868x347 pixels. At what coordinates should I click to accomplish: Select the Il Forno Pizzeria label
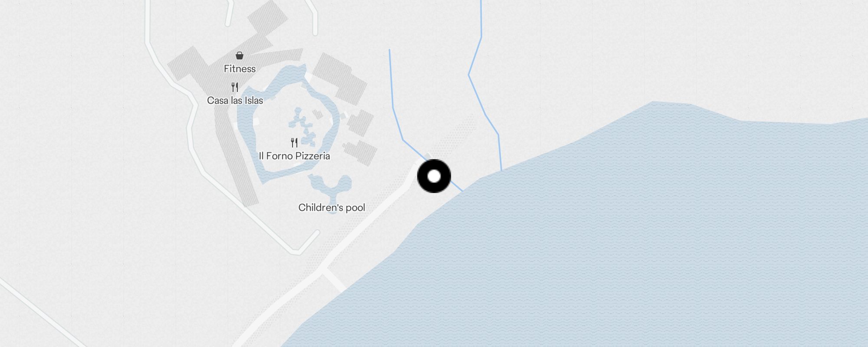294,156
